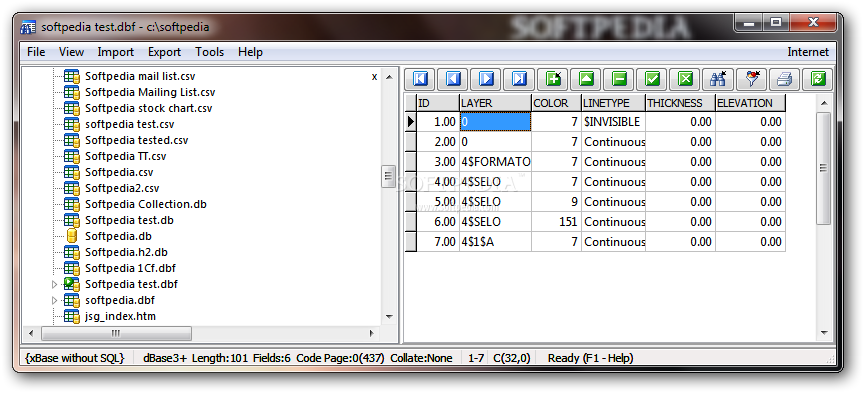Click tree vertical scrollbar thumb
Screen dimensions: 864x393
(389, 176)
